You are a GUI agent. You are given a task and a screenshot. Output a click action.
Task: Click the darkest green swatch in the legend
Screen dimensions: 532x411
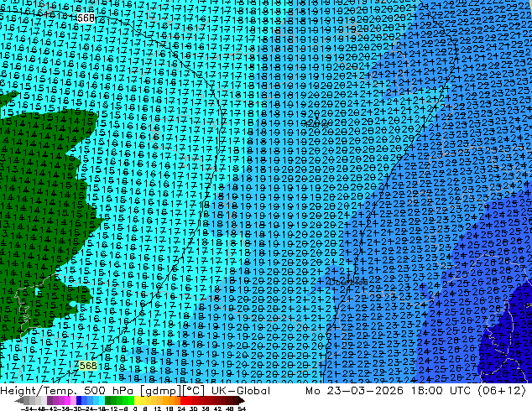[x=108, y=401]
